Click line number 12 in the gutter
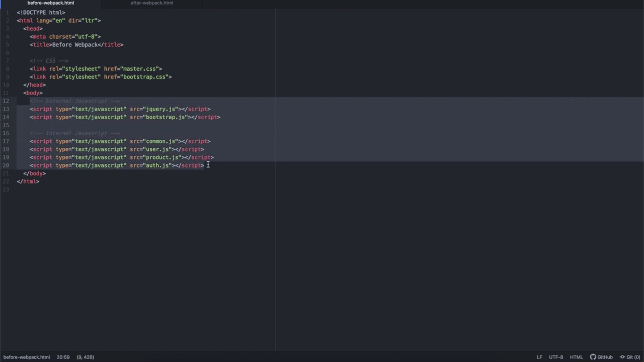 click(x=6, y=101)
